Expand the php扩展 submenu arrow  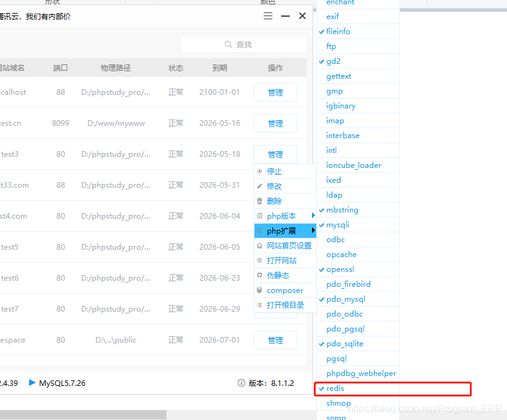[x=313, y=230]
